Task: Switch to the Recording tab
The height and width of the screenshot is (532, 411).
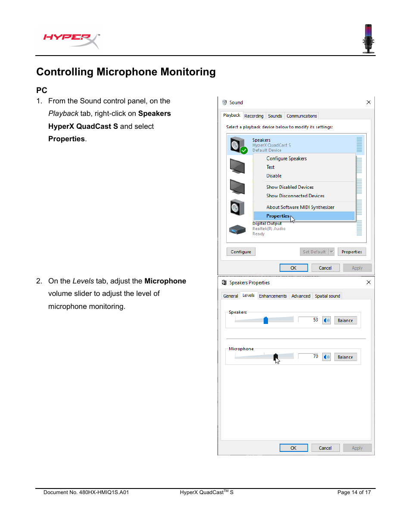Action: tap(254, 116)
